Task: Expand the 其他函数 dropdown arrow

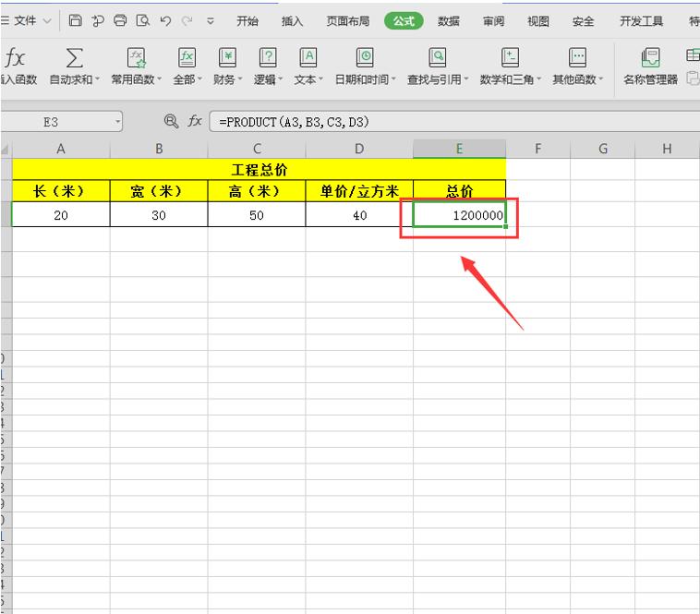Action: click(601, 79)
